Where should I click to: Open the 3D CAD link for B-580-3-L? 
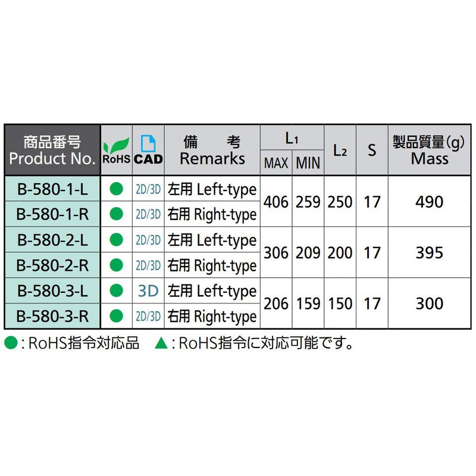pos(148,291)
